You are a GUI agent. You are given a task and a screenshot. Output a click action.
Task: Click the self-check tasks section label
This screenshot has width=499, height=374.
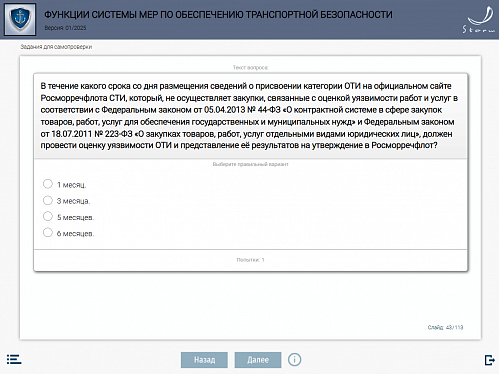(56, 47)
